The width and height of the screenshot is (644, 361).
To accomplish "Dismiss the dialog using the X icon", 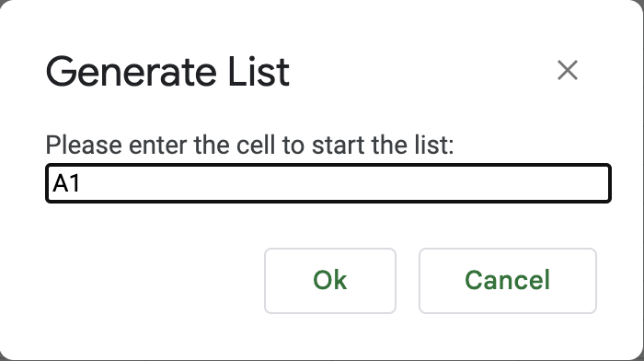I will 568,70.
